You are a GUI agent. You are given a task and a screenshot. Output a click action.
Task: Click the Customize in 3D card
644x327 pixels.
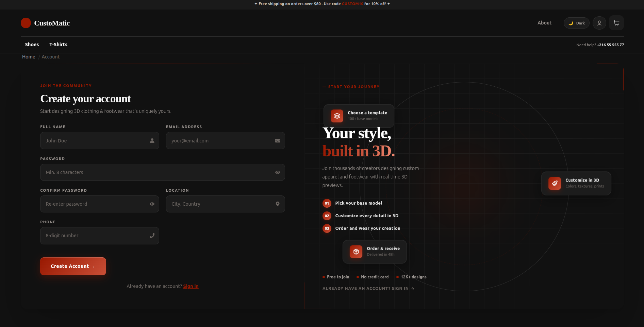pyautogui.click(x=576, y=184)
